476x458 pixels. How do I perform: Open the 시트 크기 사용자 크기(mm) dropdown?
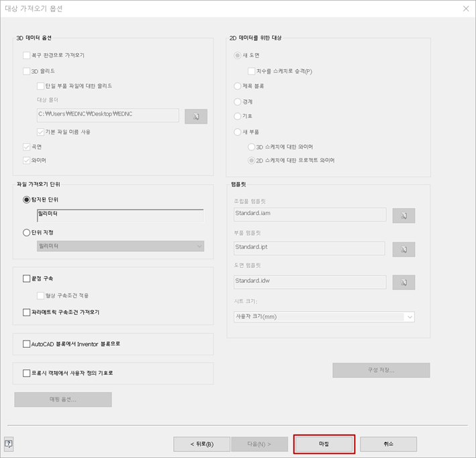(324, 317)
